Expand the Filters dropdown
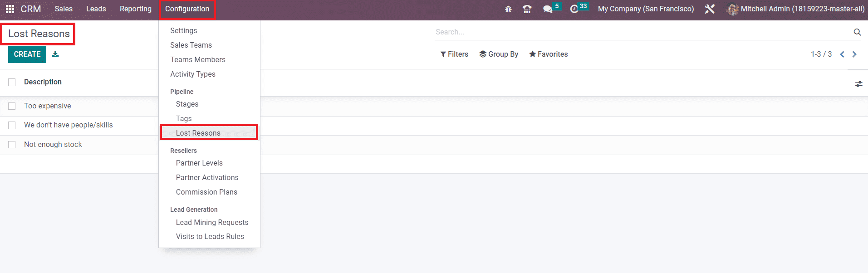This screenshot has height=273, width=868. pyautogui.click(x=454, y=54)
